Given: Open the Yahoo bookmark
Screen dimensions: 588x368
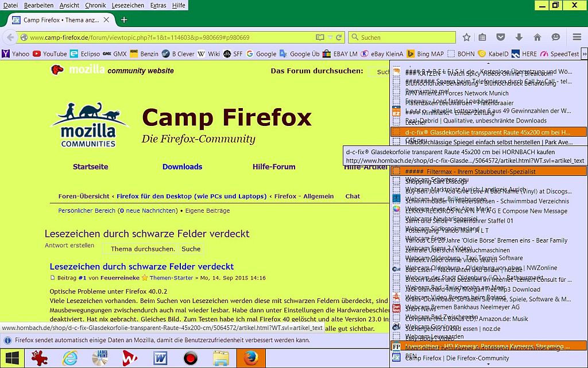Looking at the screenshot, I should pos(16,53).
